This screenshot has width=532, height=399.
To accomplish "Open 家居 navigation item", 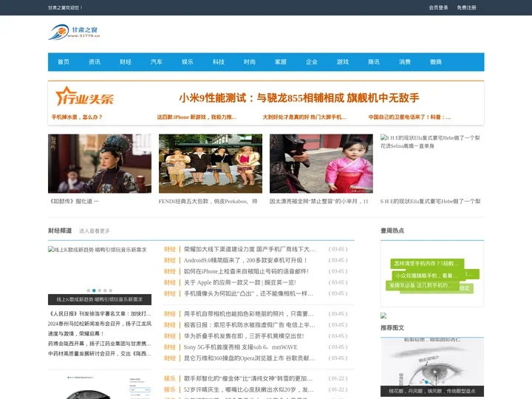I will pos(281,62).
